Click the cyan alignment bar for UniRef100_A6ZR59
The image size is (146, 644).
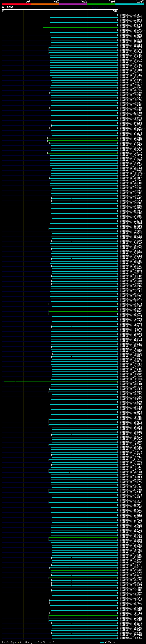85,638
